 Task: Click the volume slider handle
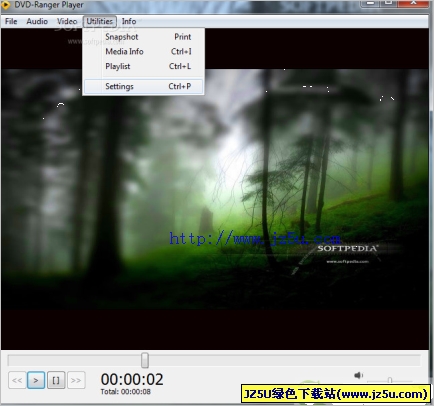pos(390,380)
